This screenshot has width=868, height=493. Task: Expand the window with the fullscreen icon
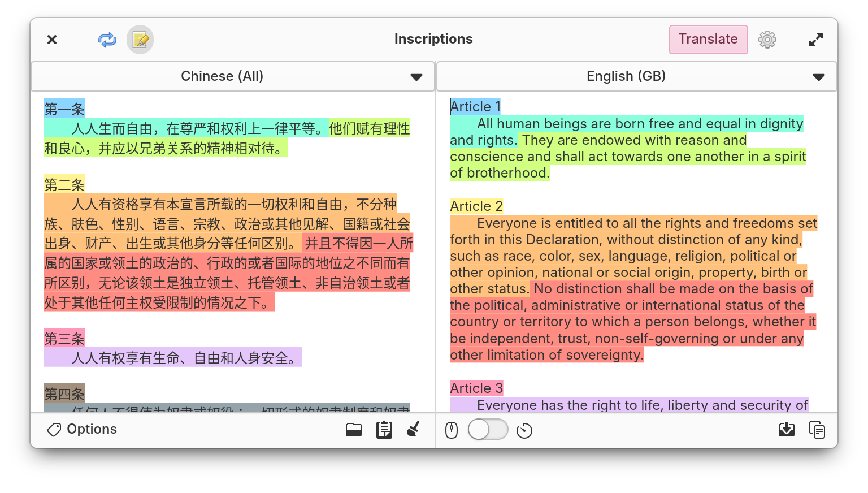[x=815, y=40]
